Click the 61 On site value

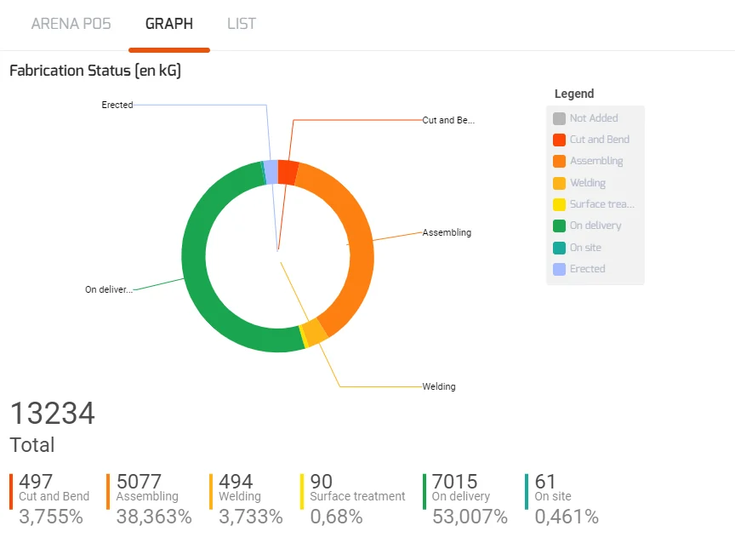coord(545,481)
